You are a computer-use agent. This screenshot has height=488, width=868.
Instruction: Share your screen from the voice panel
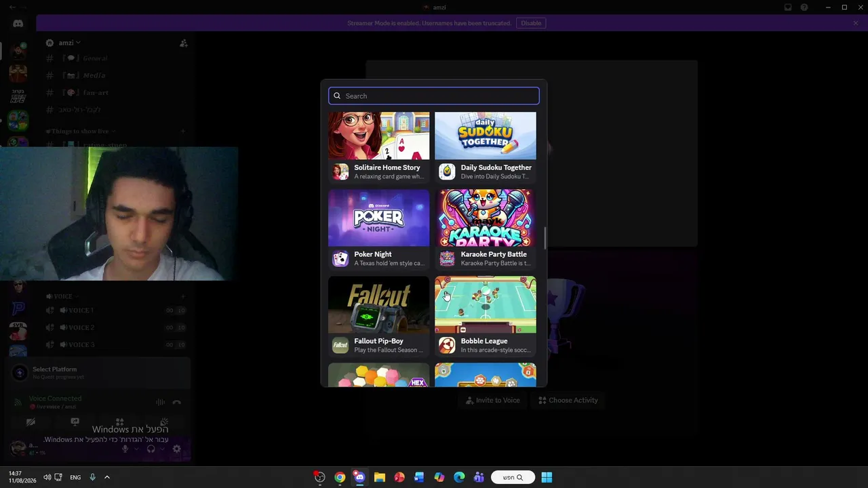pos(75,422)
